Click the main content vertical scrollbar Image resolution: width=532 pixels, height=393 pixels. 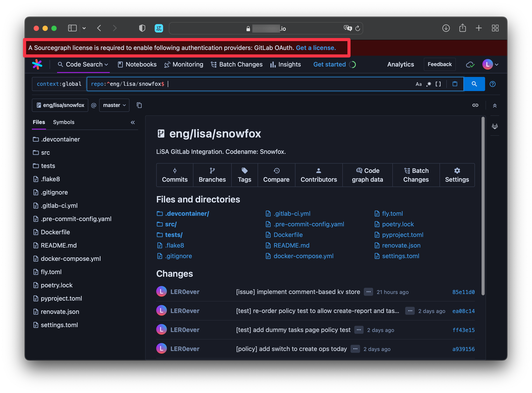tap(483, 206)
